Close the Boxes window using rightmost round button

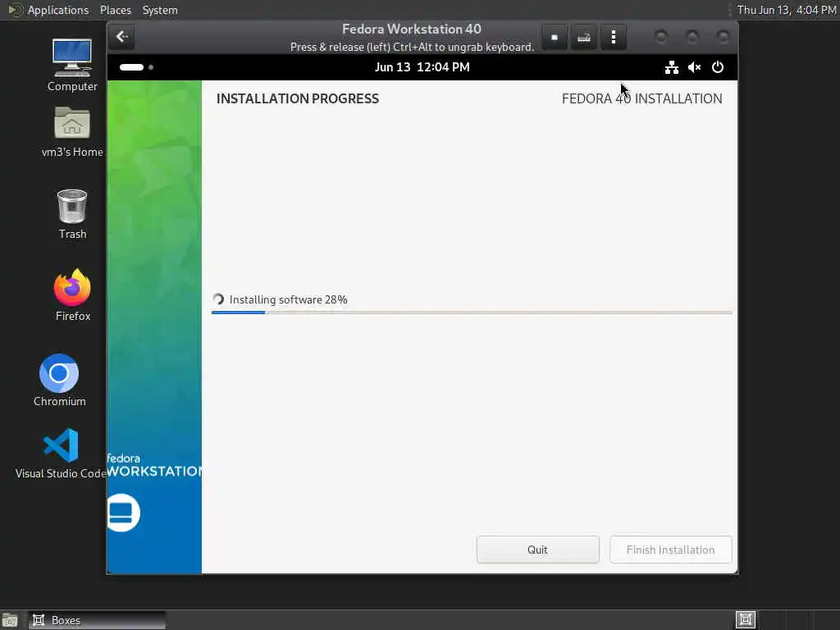[723, 37]
